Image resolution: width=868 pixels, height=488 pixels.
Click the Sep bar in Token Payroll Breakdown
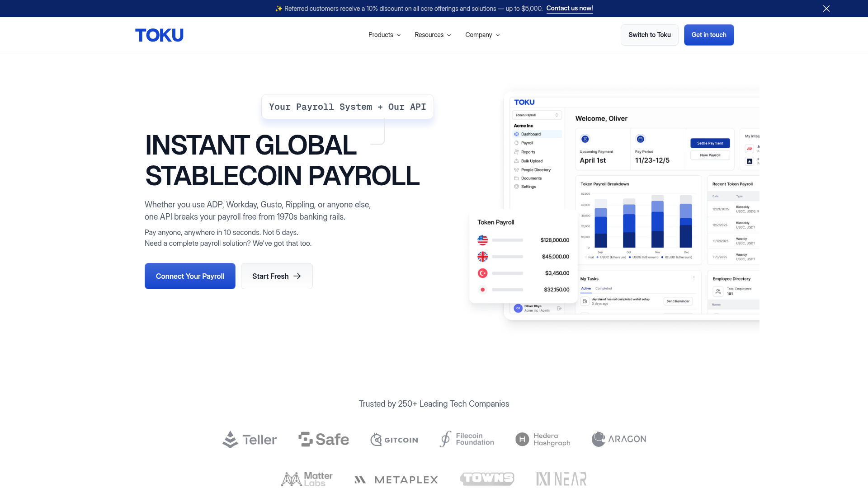(600, 223)
